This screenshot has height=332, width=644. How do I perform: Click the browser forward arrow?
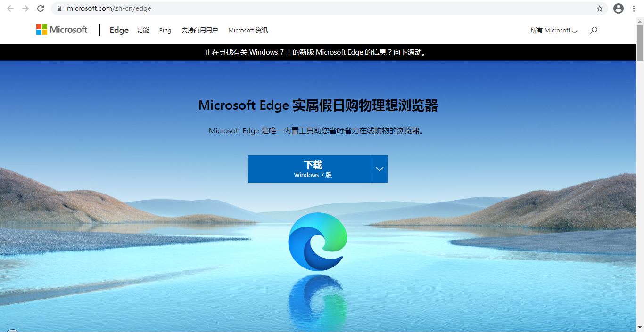coord(25,8)
